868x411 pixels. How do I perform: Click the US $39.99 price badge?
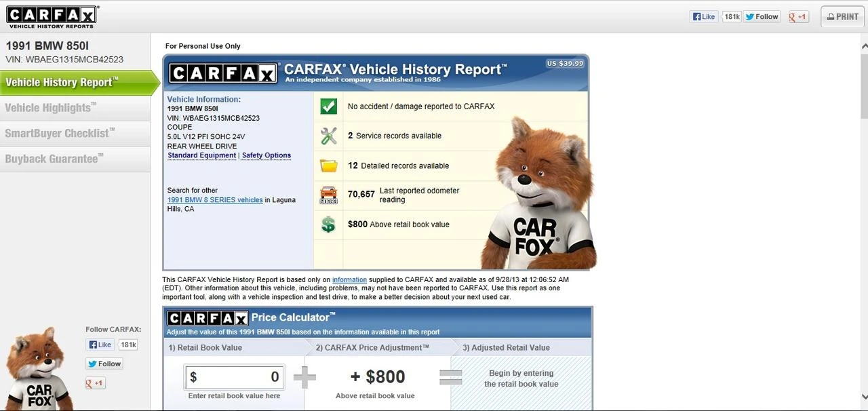click(565, 63)
